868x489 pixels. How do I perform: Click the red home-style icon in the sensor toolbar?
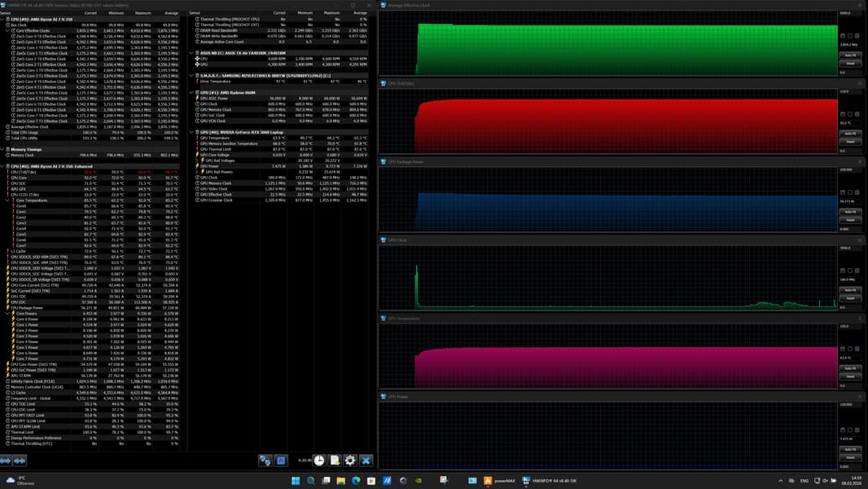[281, 460]
